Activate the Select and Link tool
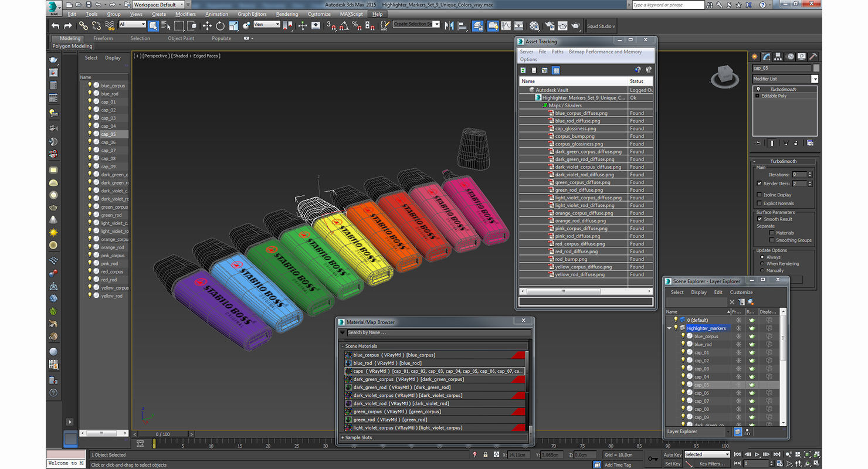 (x=83, y=26)
